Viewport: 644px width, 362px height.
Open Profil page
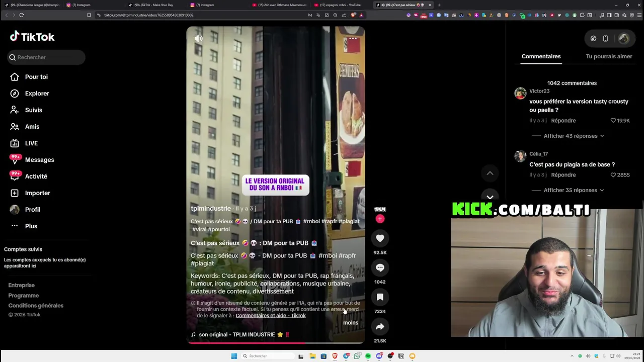[25, 210]
